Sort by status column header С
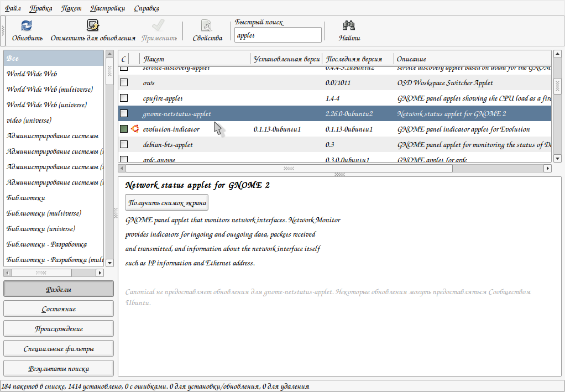This screenshot has width=565, height=392. point(124,59)
